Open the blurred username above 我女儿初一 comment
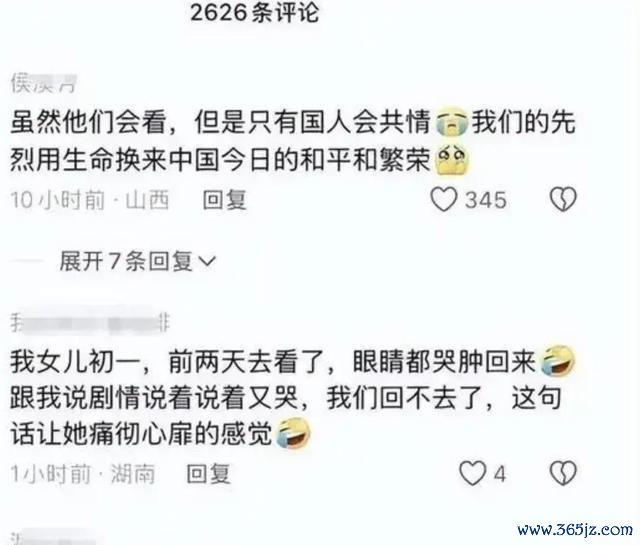The width and height of the screenshot is (640, 545). click(90, 324)
